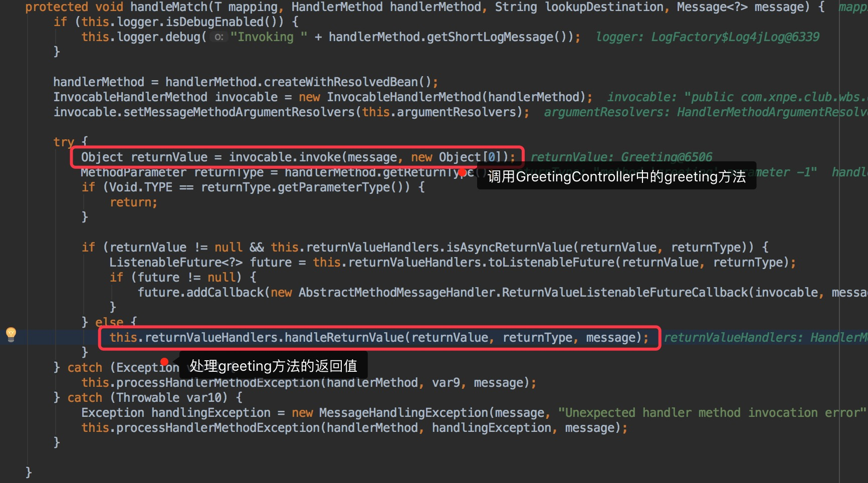
Task: Click 'Message<?>' type in signature
Action: [712, 7]
